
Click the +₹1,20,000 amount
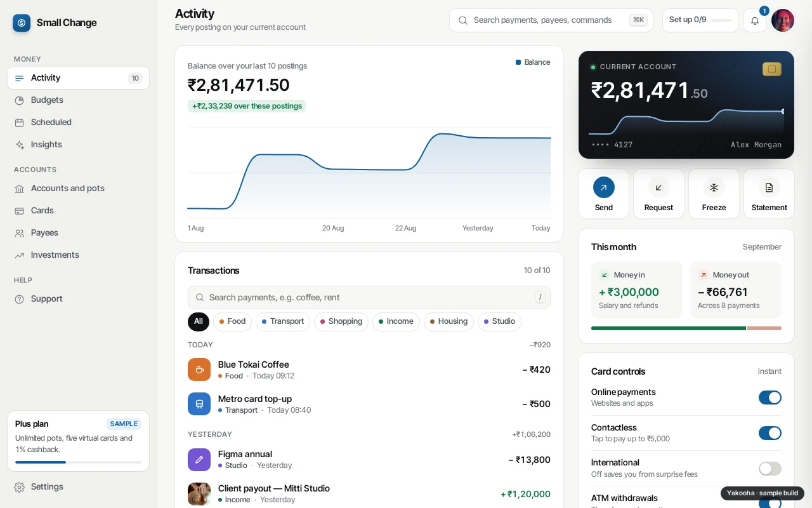tap(525, 494)
